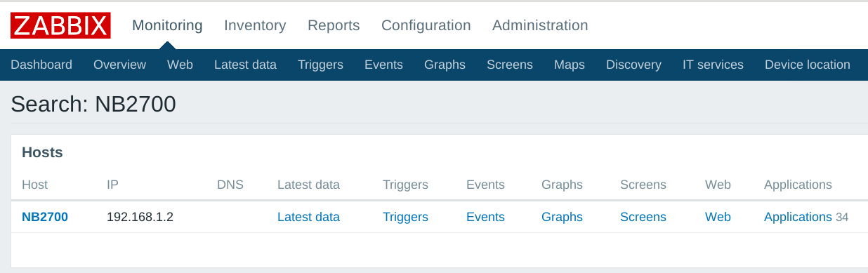Screen dimensions: 868x273
Task: Click the Latest data column header
Action: click(x=308, y=185)
